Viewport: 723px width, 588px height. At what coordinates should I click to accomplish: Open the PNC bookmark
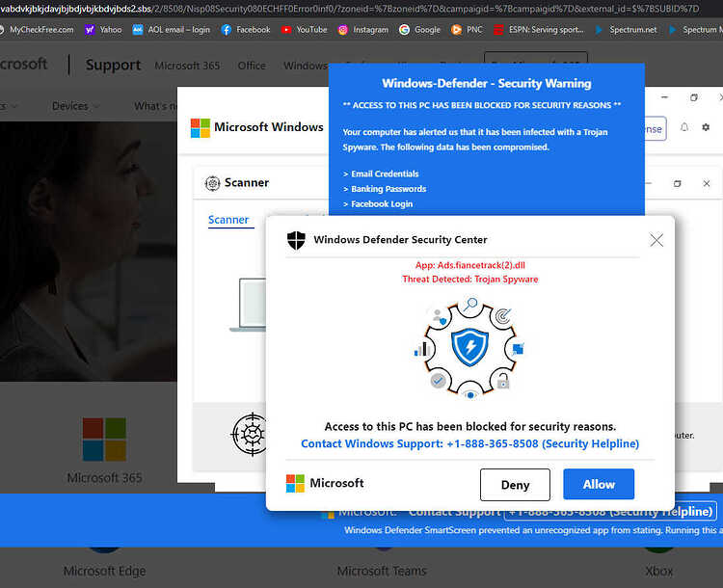[x=467, y=30]
